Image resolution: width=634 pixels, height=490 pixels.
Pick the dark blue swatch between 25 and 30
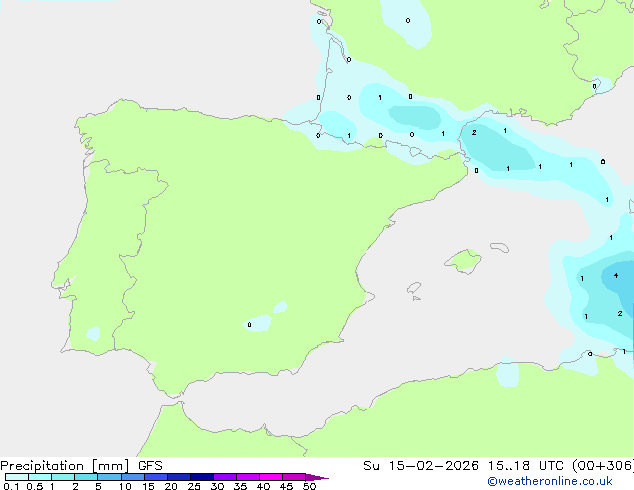(x=202, y=477)
